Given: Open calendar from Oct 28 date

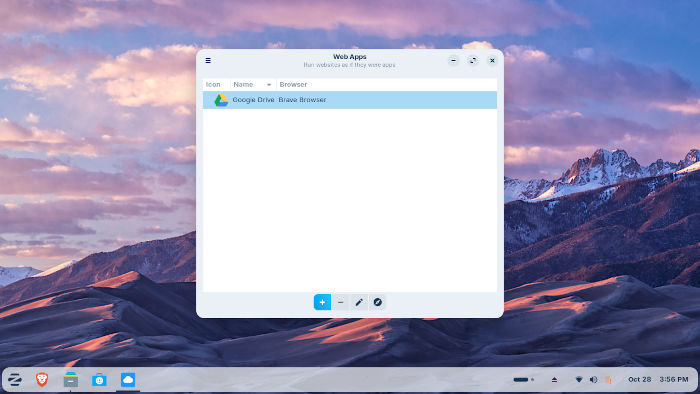Looking at the screenshot, I should [x=639, y=379].
